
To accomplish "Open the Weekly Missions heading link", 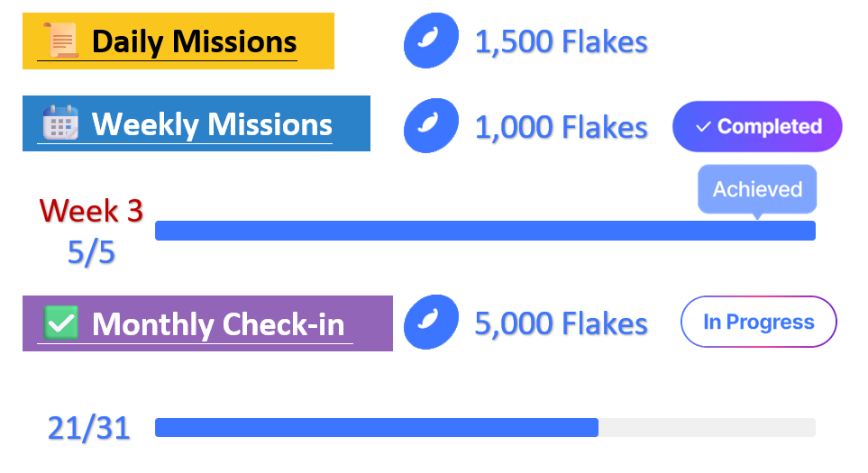I will [212, 124].
